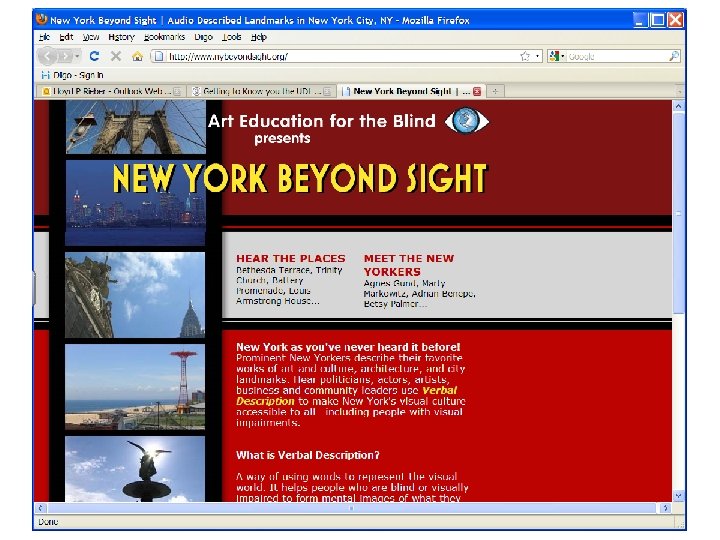Open the Google search engine selector dropdown
This screenshot has width=720, height=540.
tap(557, 56)
